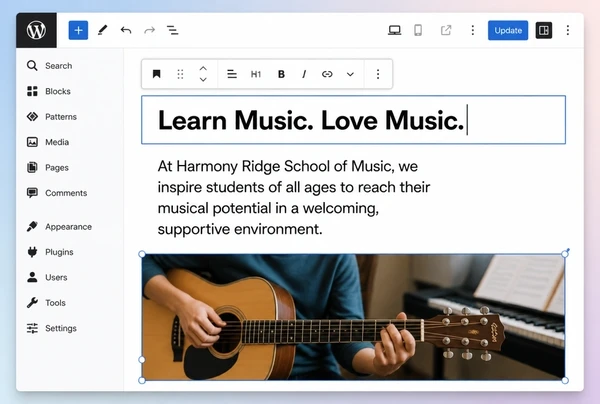600x404 pixels.
Task: Switch to desktop preview
Action: tap(395, 30)
